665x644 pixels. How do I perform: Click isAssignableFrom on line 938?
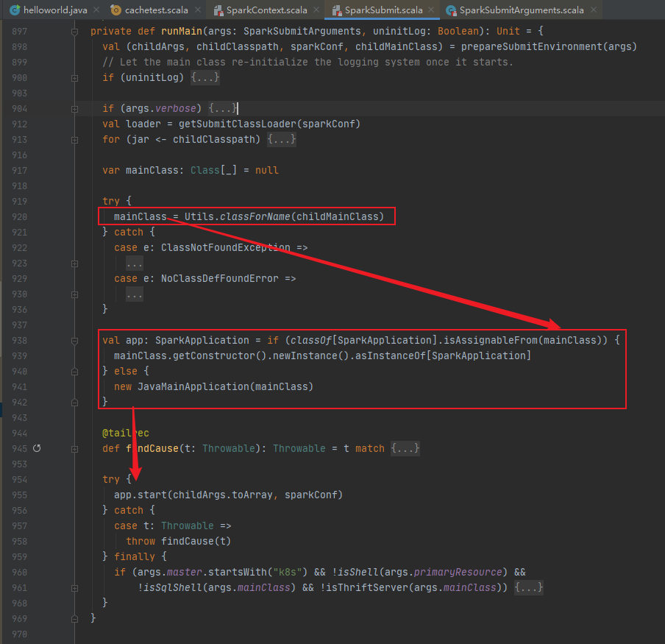point(491,340)
